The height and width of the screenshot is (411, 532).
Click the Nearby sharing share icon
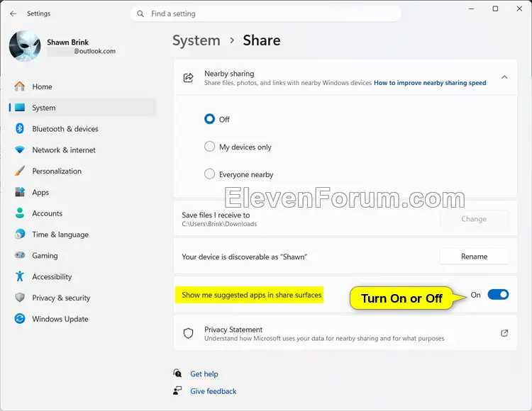click(188, 77)
